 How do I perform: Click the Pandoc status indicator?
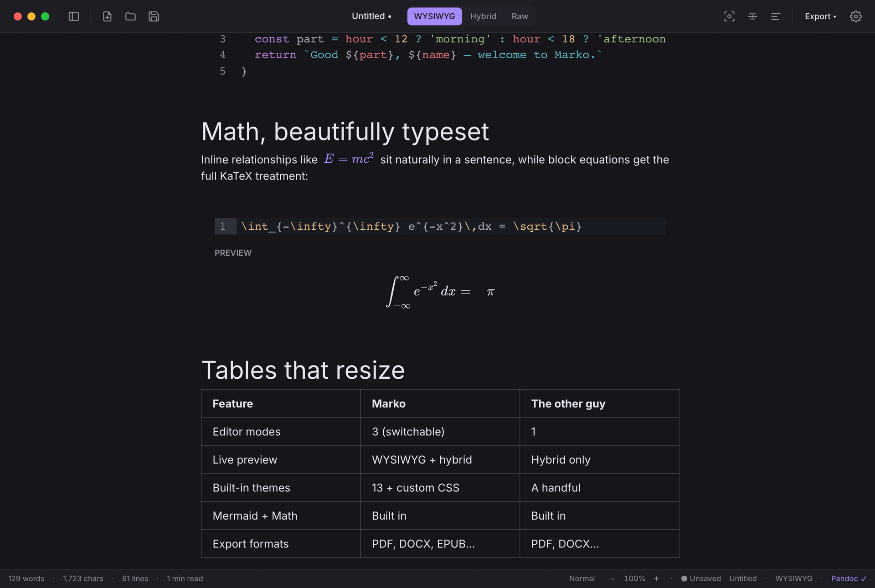(x=849, y=578)
